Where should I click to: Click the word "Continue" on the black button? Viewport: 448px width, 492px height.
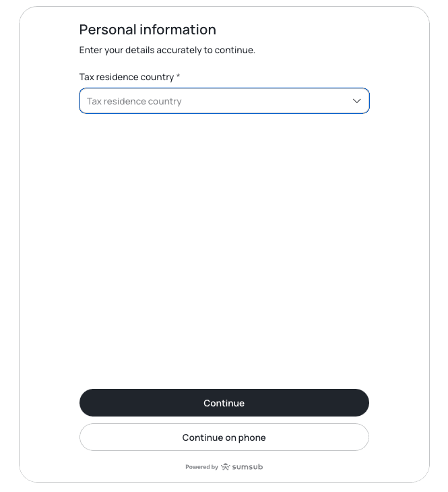224,403
